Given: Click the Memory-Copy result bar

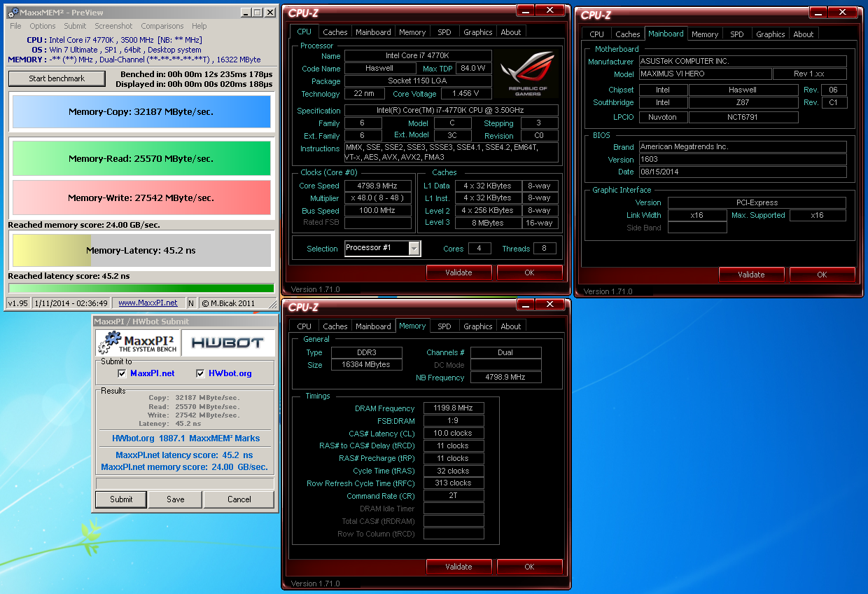Looking at the screenshot, I should pos(141,111).
